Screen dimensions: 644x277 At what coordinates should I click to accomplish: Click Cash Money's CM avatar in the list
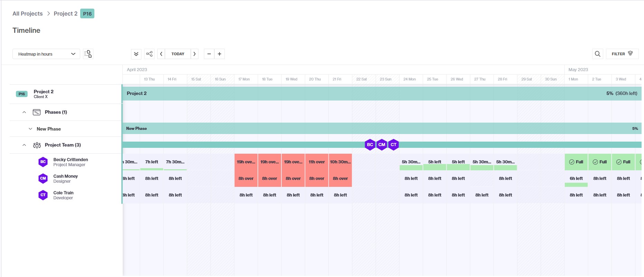(43, 178)
